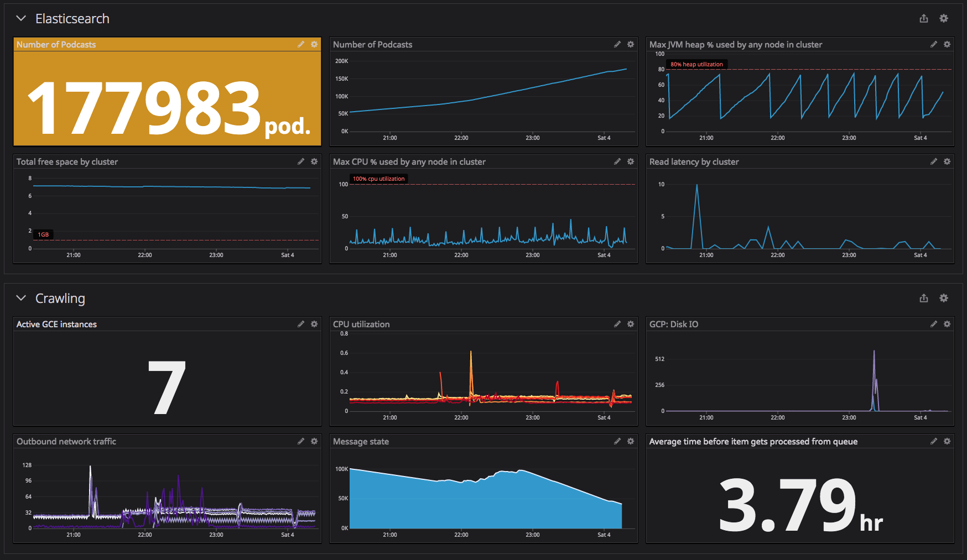Image resolution: width=967 pixels, height=560 pixels.
Task: Click the Active GCE instances value 7
Action: pyautogui.click(x=167, y=387)
